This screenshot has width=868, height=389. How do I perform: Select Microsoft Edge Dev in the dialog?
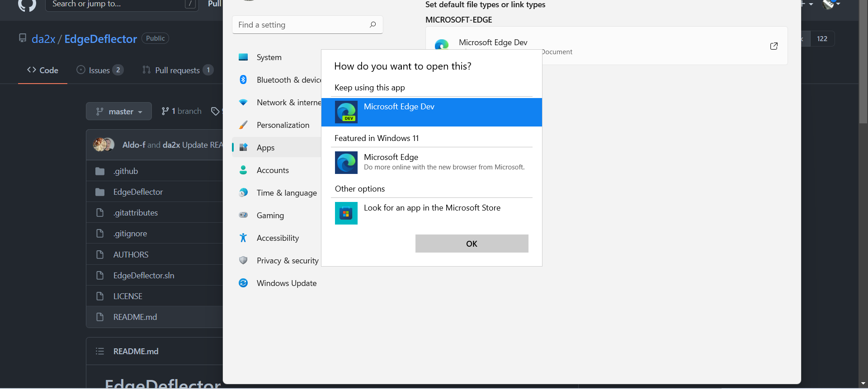(432, 112)
